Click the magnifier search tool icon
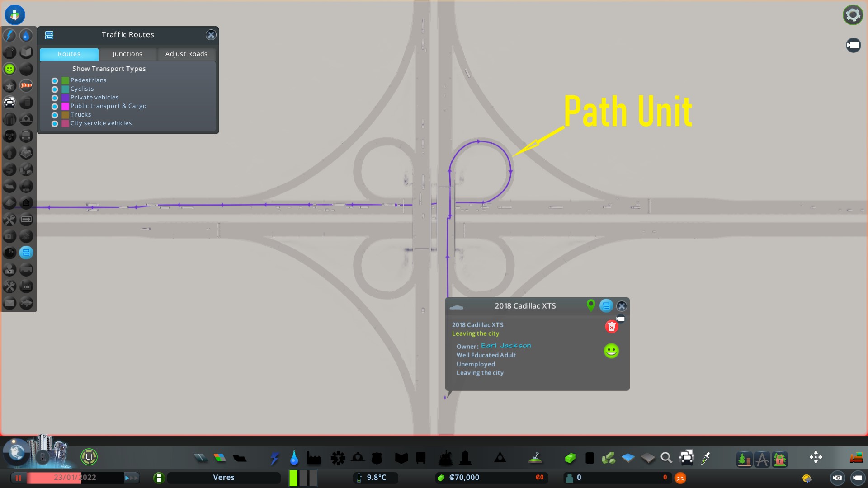 666,458
